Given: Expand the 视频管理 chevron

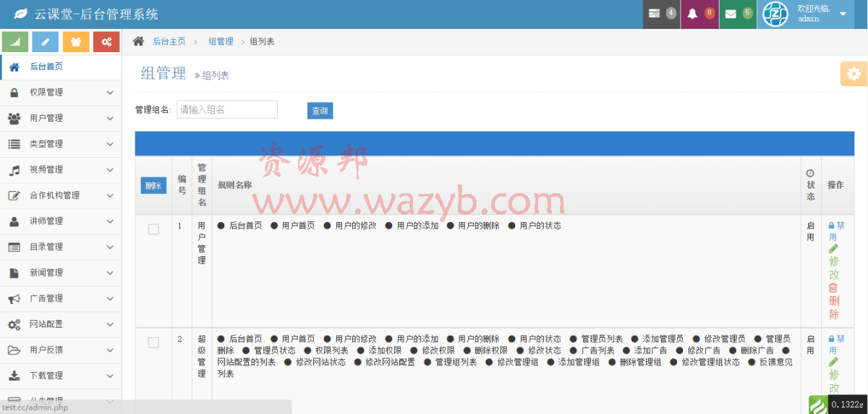Looking at the screenshot, I should click(x=110, y=170).
